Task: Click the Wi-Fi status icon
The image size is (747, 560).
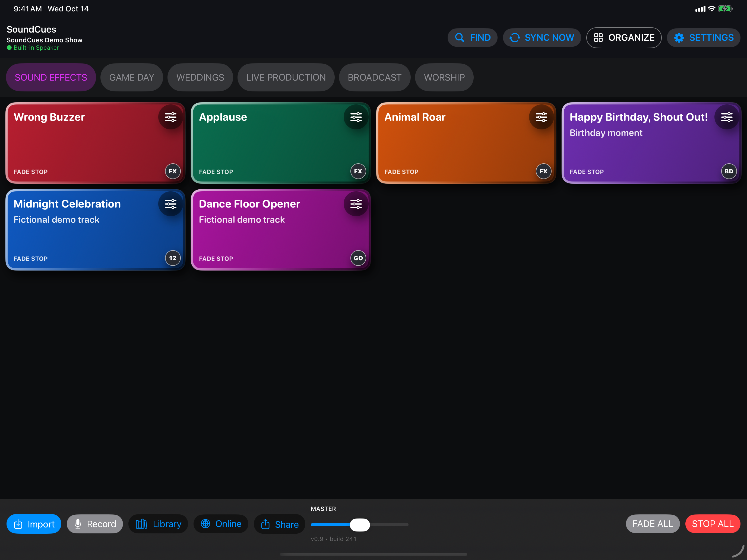Action: 711,9
